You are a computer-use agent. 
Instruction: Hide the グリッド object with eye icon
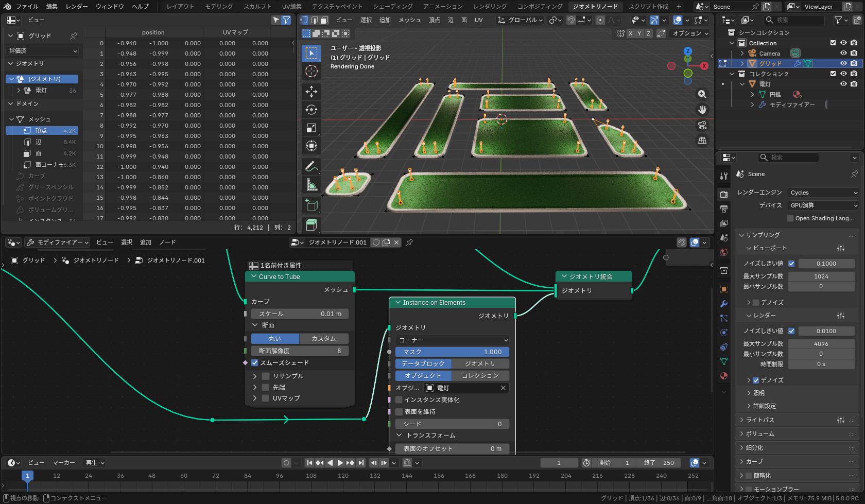pos(843,63)
